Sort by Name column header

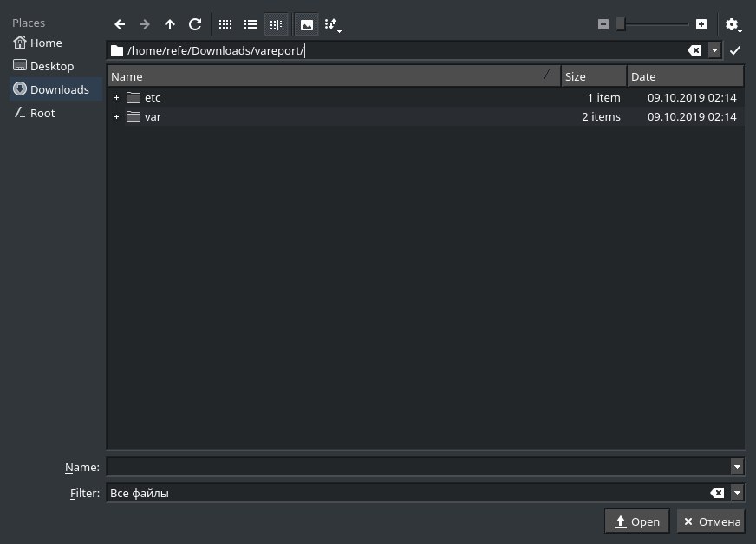(334, 76)
